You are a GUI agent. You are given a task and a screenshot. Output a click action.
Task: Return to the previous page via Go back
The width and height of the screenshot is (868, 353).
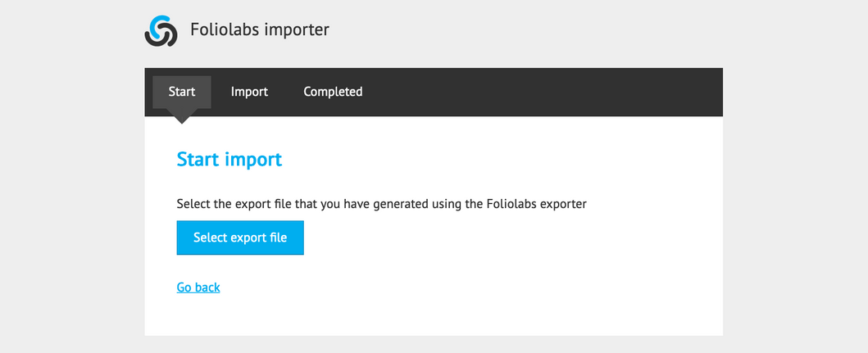[198, 287]
